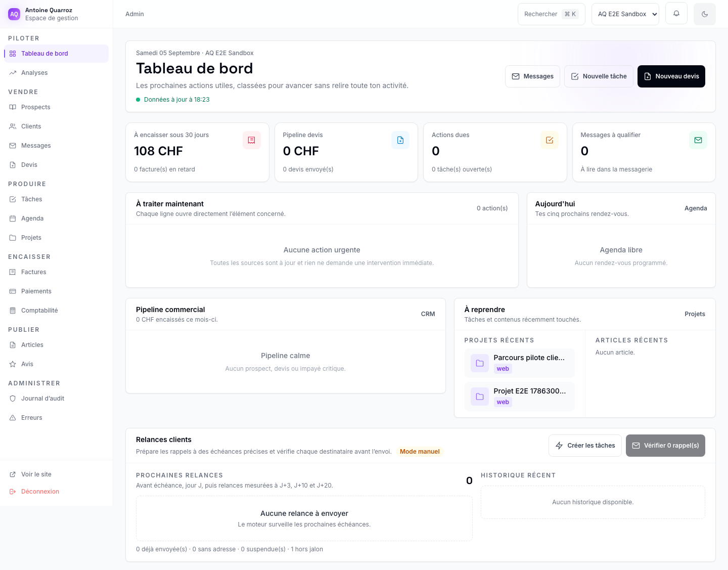Open Clients in the sidebar
The image size is (728, 570).
[x=56, y=126]
